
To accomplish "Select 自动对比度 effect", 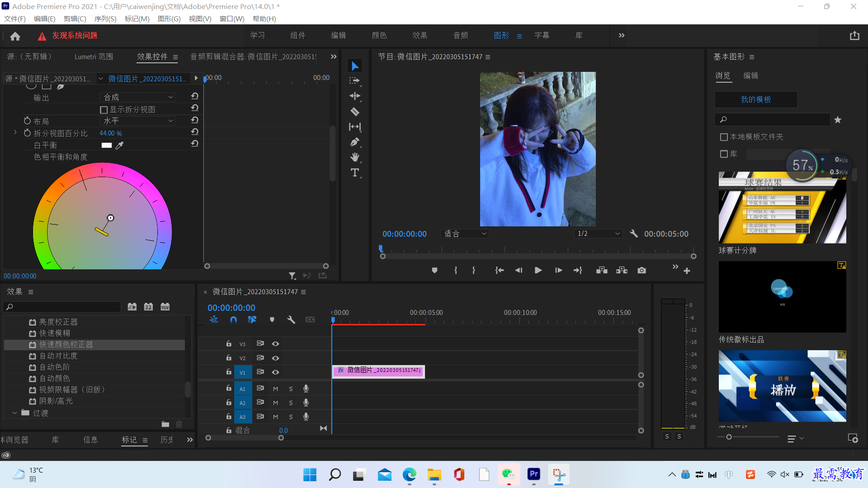I will pyautogui.click(x=58, y=356).
